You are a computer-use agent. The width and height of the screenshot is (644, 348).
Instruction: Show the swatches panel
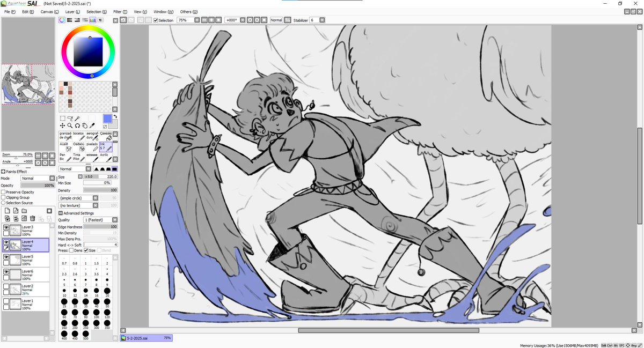pos(92,20)
